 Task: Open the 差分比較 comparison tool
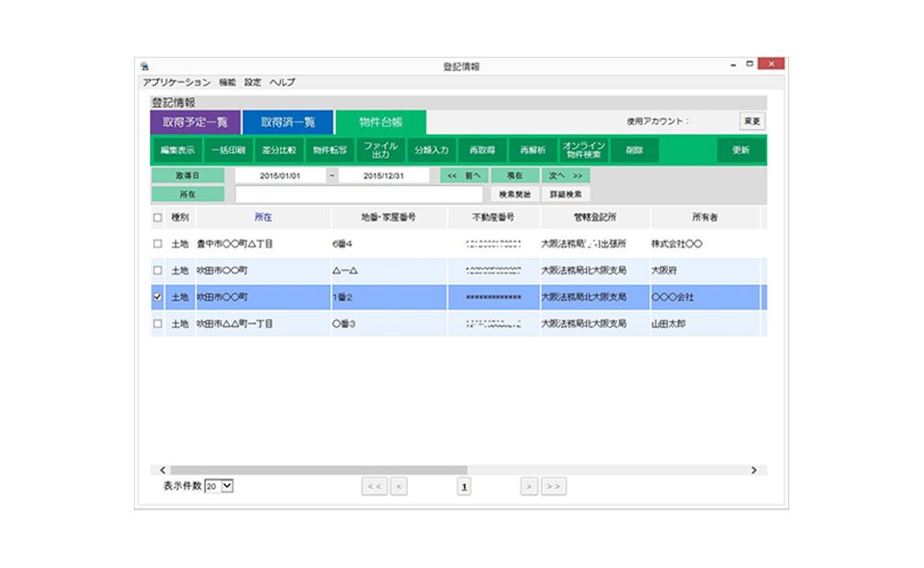[x=279, y=150]
